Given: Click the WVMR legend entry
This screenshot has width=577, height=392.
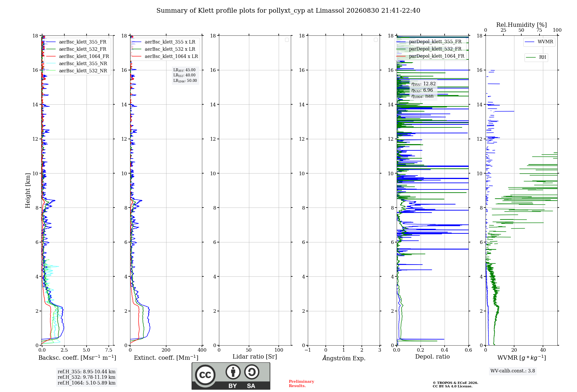Looking at the screenshot, I should (539, 42).
